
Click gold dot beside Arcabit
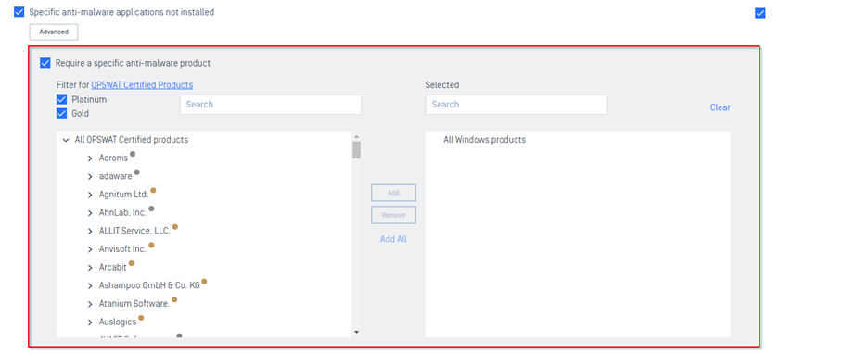click(x=131, y=263)
